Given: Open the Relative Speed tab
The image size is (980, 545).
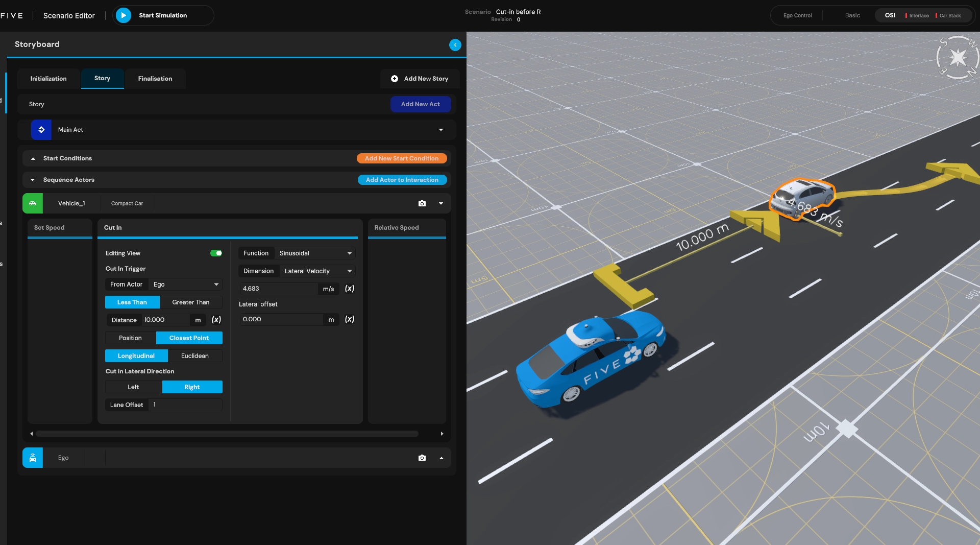Looking at the screenshot, I should pyautogui.click(x=397, y=228).
